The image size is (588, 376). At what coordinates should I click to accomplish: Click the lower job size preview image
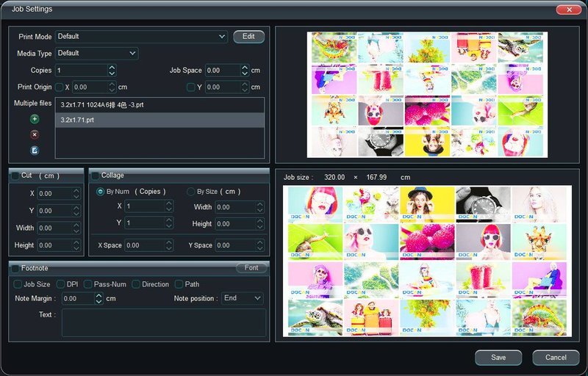427,261
